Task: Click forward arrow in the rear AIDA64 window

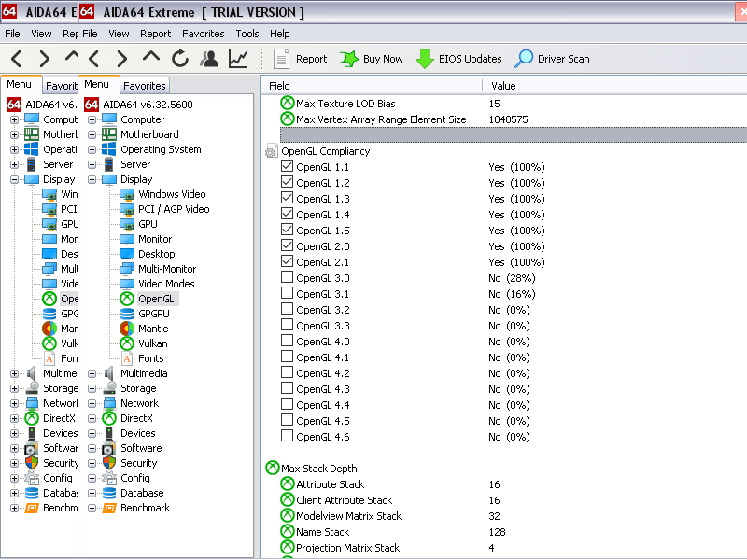Action: point(45,59)
